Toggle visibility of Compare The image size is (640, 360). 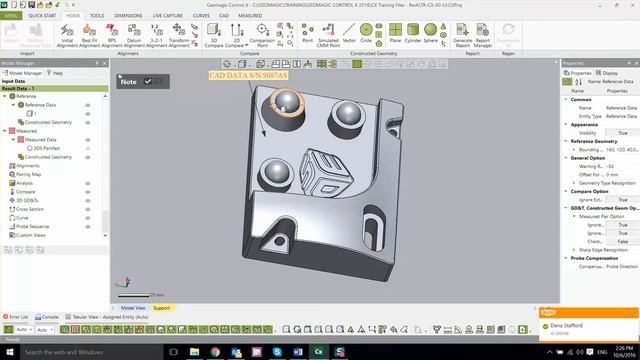88,192
